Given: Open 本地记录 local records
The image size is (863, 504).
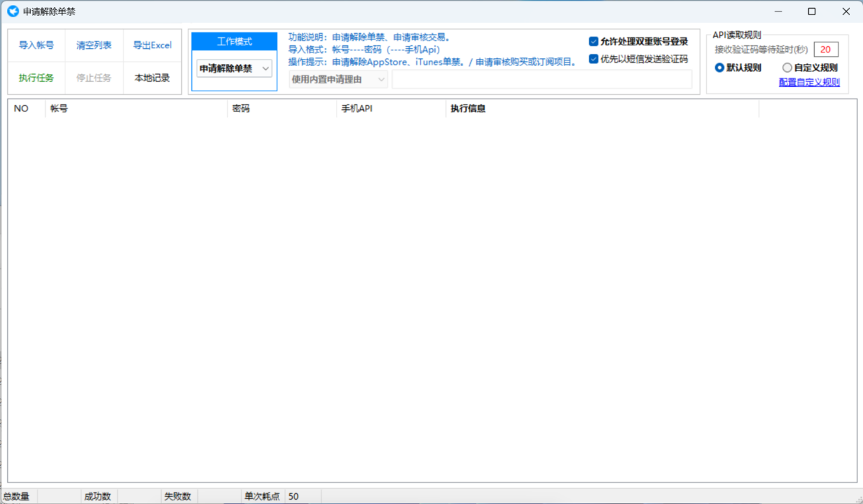Looking at the screenshot, I should (x=152, y=78).
